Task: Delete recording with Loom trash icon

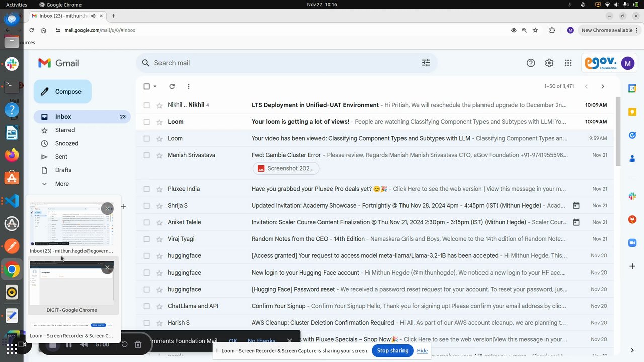Action: (x=138, y=345)
